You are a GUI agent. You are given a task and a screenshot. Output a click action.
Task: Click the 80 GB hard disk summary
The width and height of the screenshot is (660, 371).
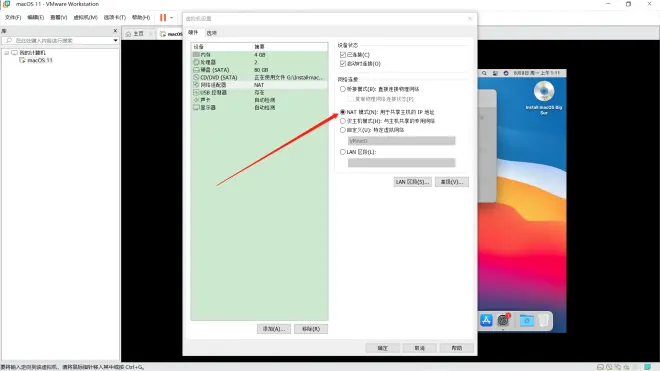coord(261,70)
